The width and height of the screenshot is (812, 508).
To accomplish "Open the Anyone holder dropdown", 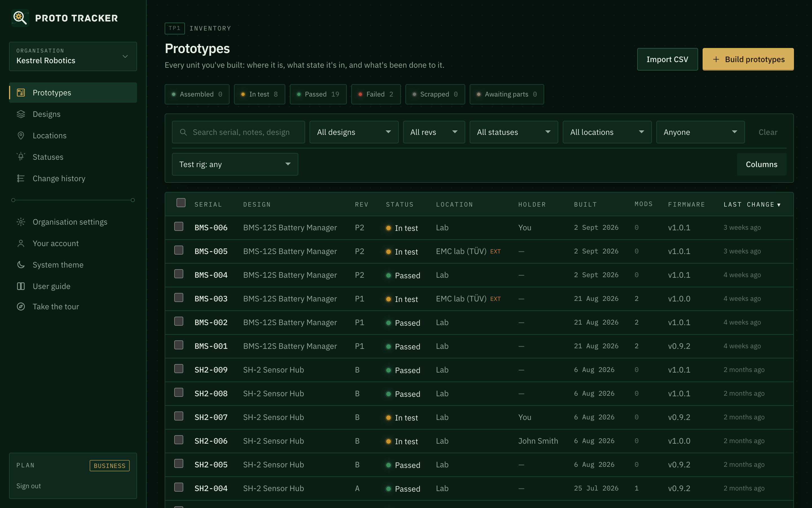I will point(700,132).
